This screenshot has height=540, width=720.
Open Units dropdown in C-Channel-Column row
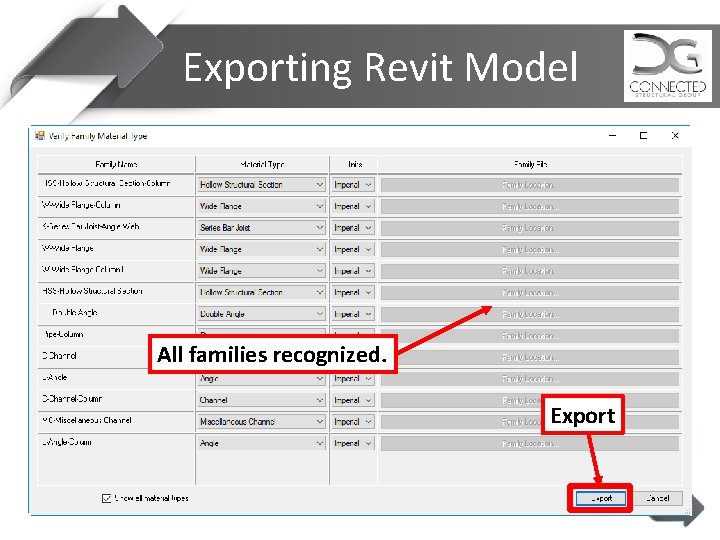(353, 400)
